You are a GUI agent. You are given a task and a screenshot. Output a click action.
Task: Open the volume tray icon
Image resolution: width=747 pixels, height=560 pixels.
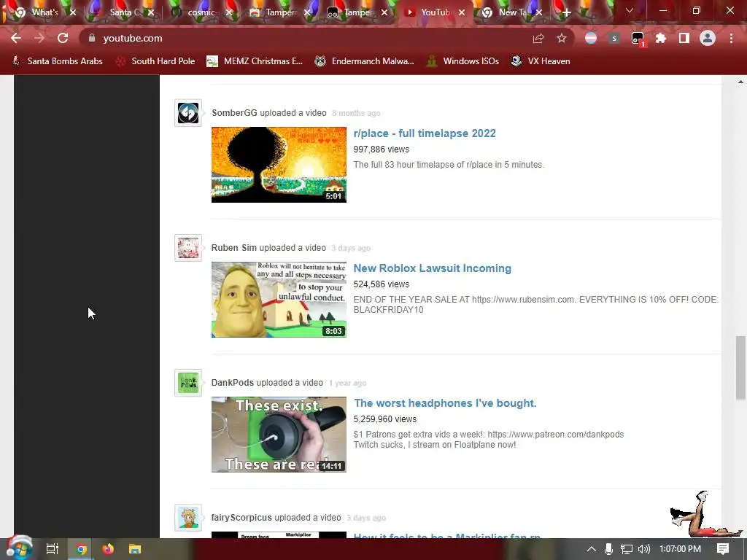pyautogui.click(x=643, y=549)
